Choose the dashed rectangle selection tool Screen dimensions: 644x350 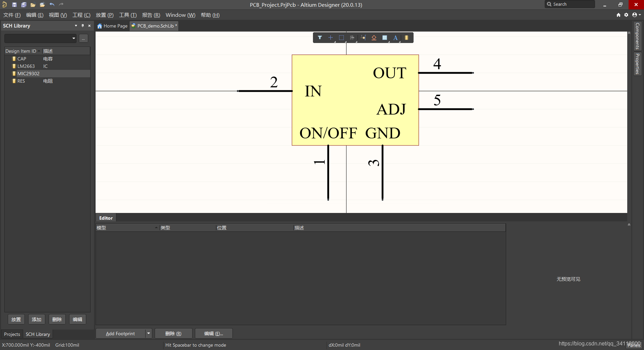[x=341, y=38]
